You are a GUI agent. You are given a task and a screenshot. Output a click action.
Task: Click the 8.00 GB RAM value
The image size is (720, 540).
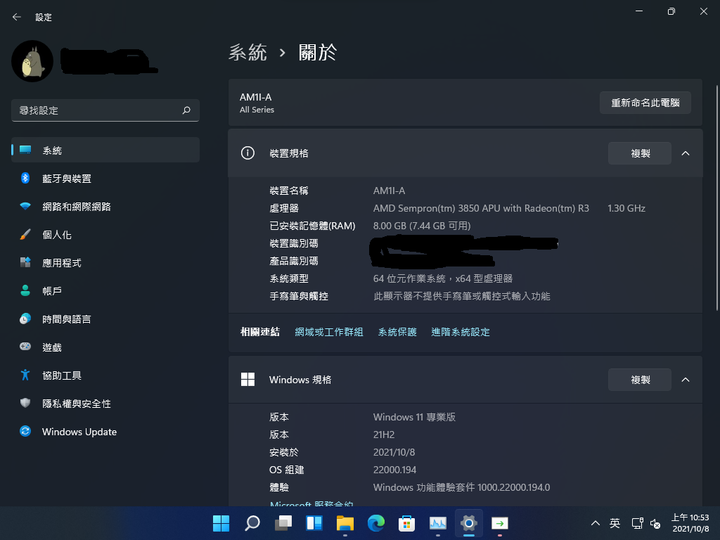422,226
